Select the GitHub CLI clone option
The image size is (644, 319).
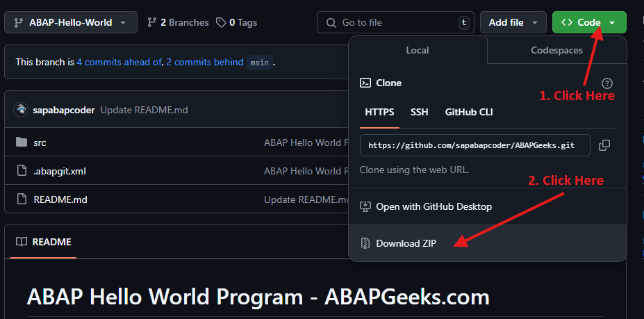[x=469, y=112]
